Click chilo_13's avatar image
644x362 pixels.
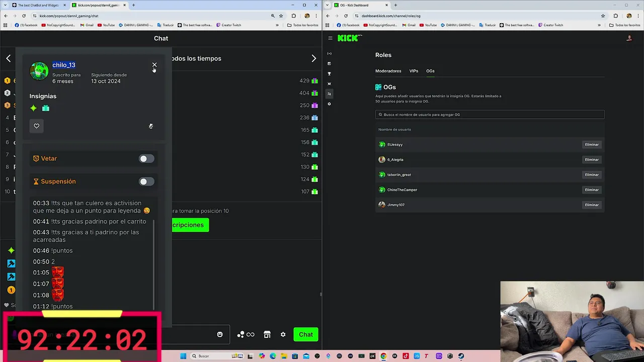[x=39, y=71]
